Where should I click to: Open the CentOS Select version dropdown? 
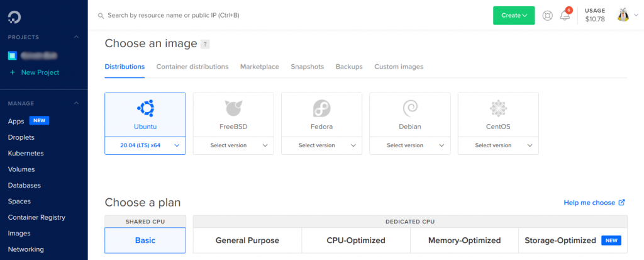(498, 145)
